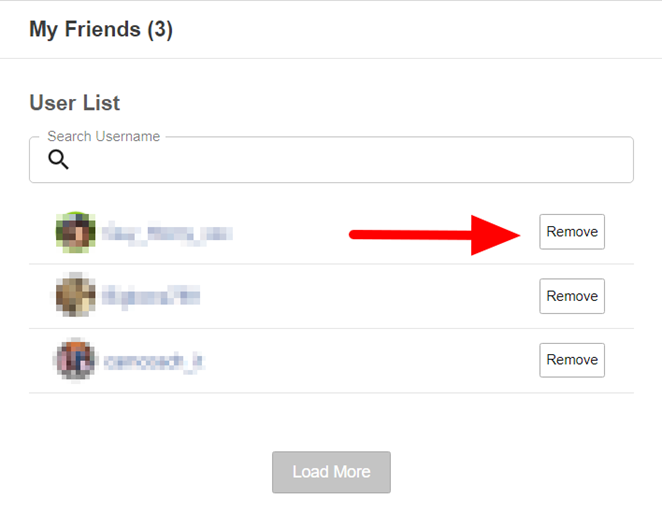This screenshot has height=513, width=662.
Task: Remove the first friend in the list
Action: pos(572,232)
